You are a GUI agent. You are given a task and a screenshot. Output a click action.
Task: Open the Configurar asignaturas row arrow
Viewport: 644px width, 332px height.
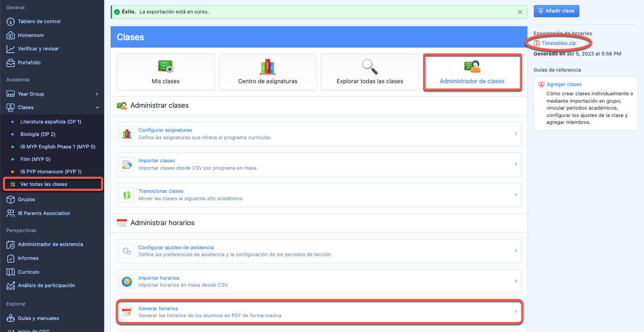point(516,134)
